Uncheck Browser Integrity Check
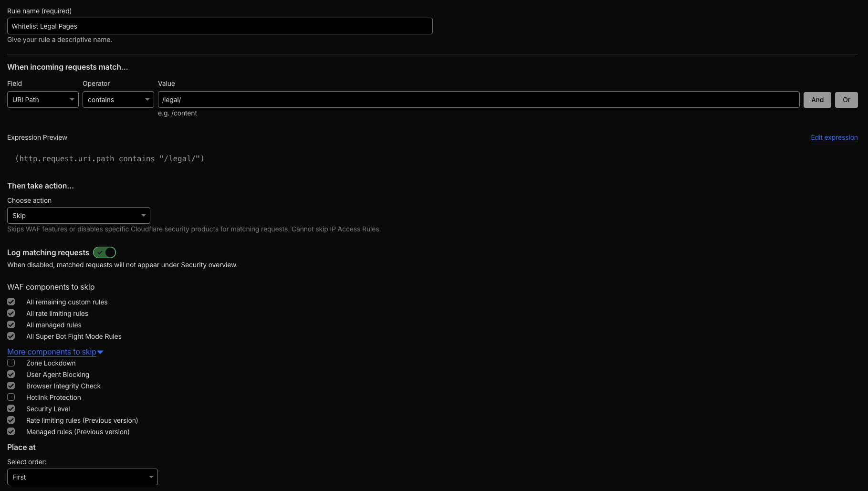This screenshot has height=491, width=868. [x=11, y=386]
